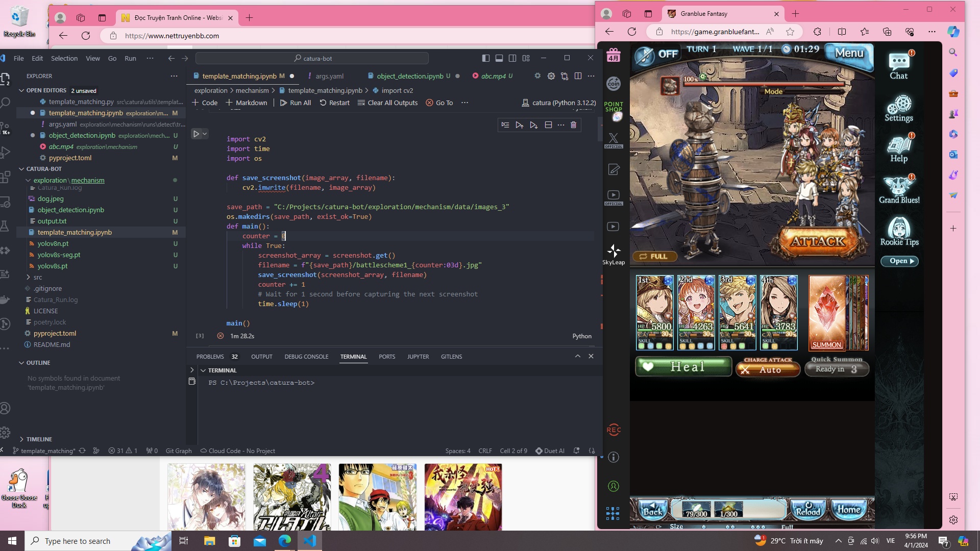Toggle Charge Attack Auto button

[768, 368]
